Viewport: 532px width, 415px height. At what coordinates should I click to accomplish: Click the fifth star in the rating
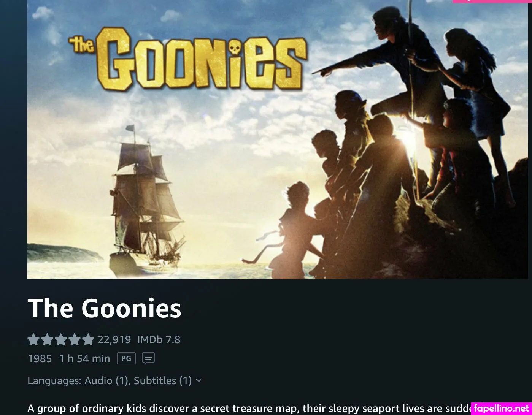tap(88, 339)
